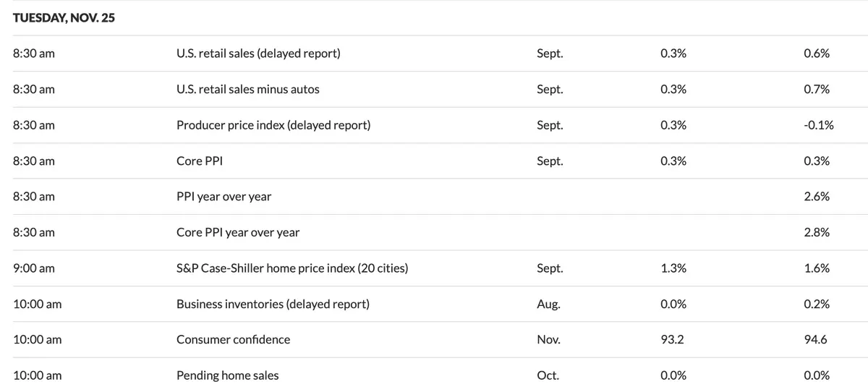Click the Core PPI report name
Image resolution: width=868 pixels, height=392 pixels.
[x=199, y=161]
